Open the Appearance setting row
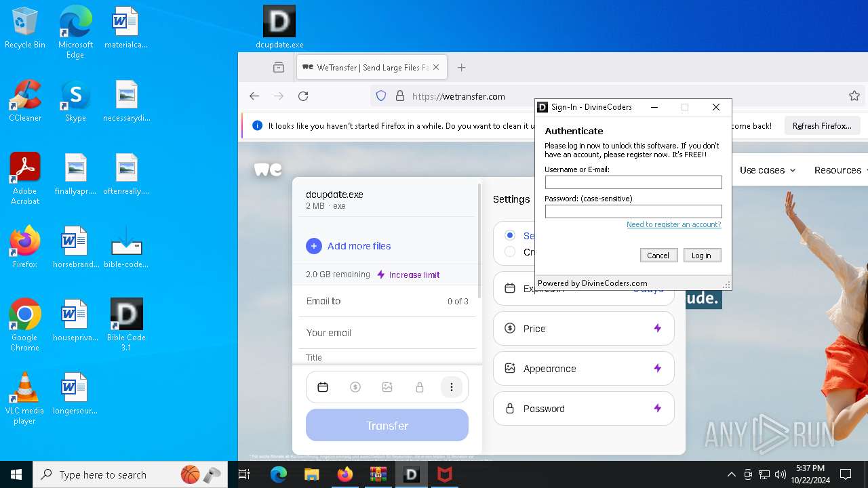 point(584,369)
